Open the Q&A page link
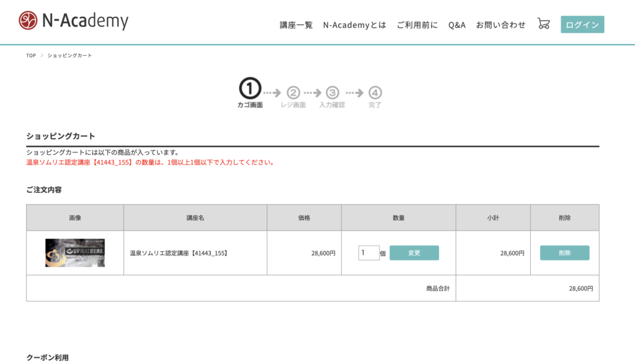Viewport: 635px width, 364px height. pyautogui.click(x=457, y=25)
